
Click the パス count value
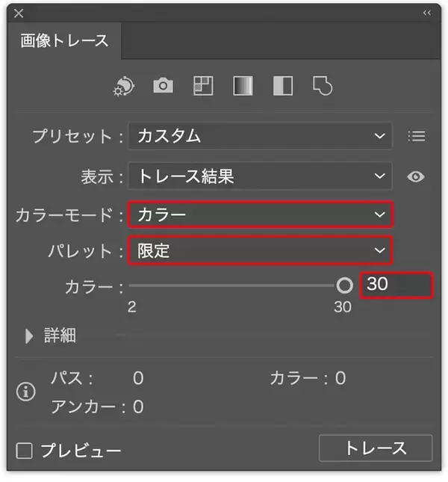coord(138,378)
